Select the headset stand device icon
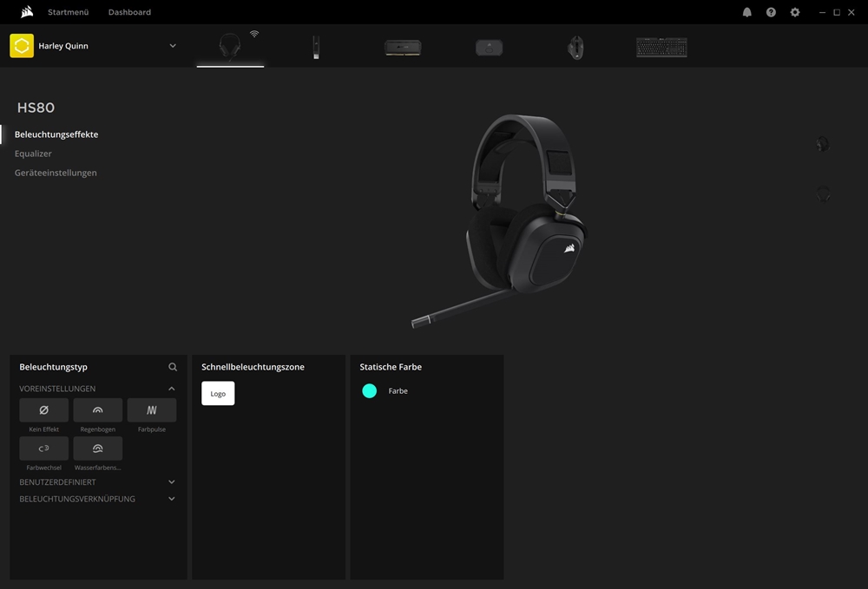 (x=316, y=47)
